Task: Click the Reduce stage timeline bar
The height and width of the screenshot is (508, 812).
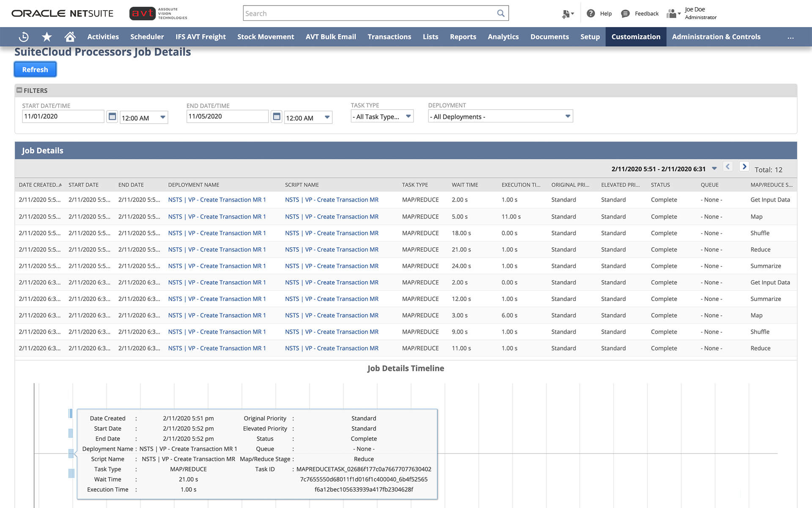Action: tap(71, 453)
